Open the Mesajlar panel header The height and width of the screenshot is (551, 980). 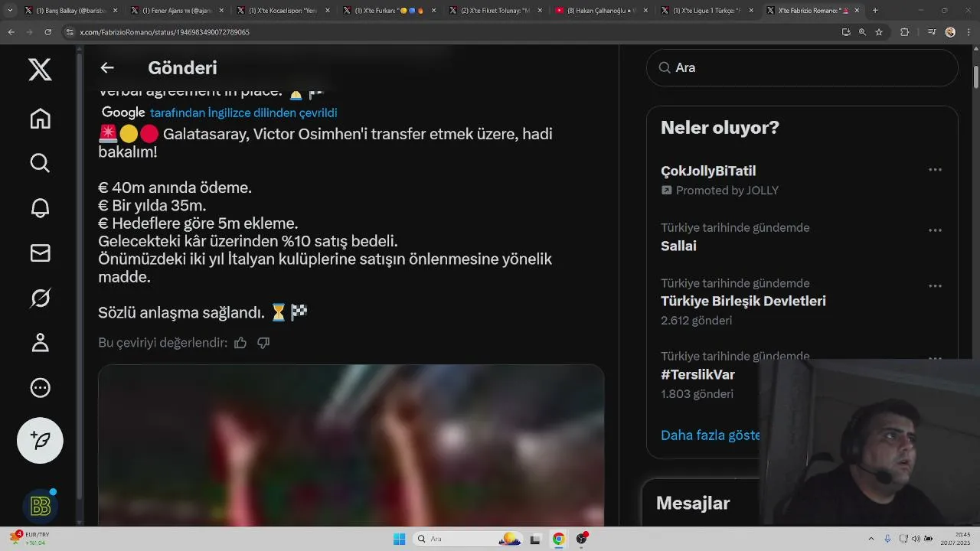pos(693,503)
